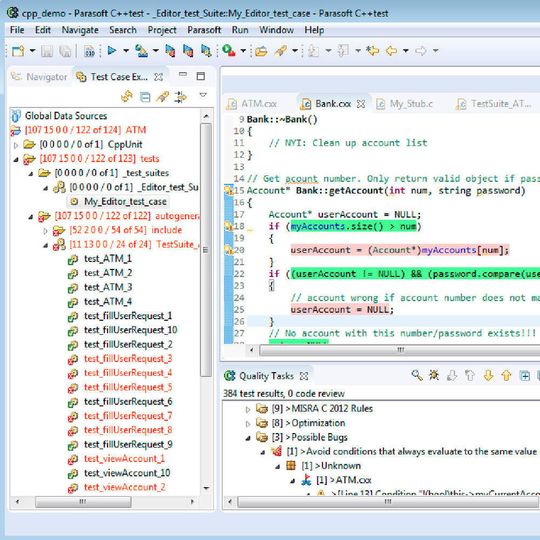Click the '384 test results, 0 code review' text

click(x=284, y=394)
